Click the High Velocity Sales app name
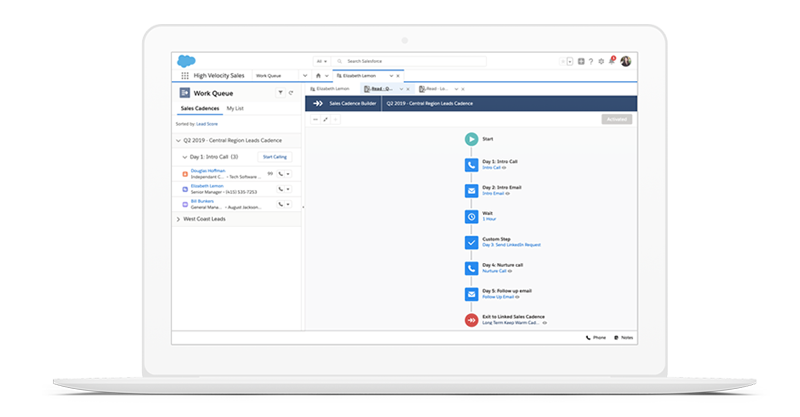Viewport: 800px width, 417px height. point(219,76)
